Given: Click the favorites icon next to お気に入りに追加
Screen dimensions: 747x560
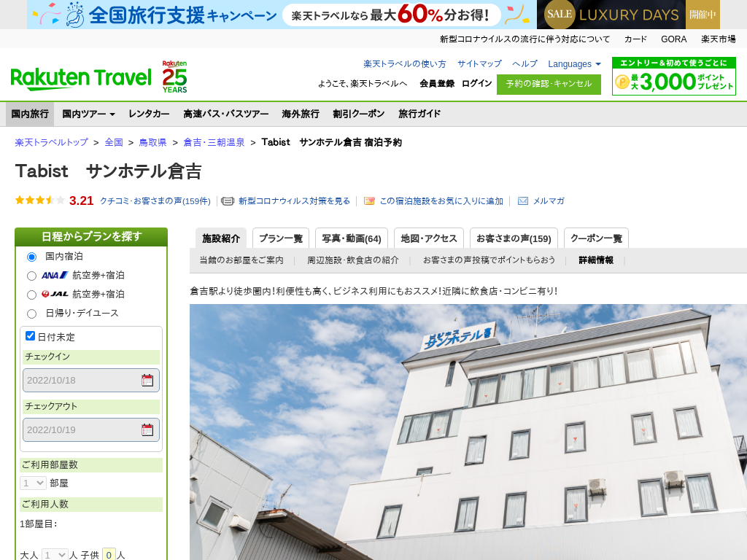Looking at the screenshot, I should click(x=369, y=201).
